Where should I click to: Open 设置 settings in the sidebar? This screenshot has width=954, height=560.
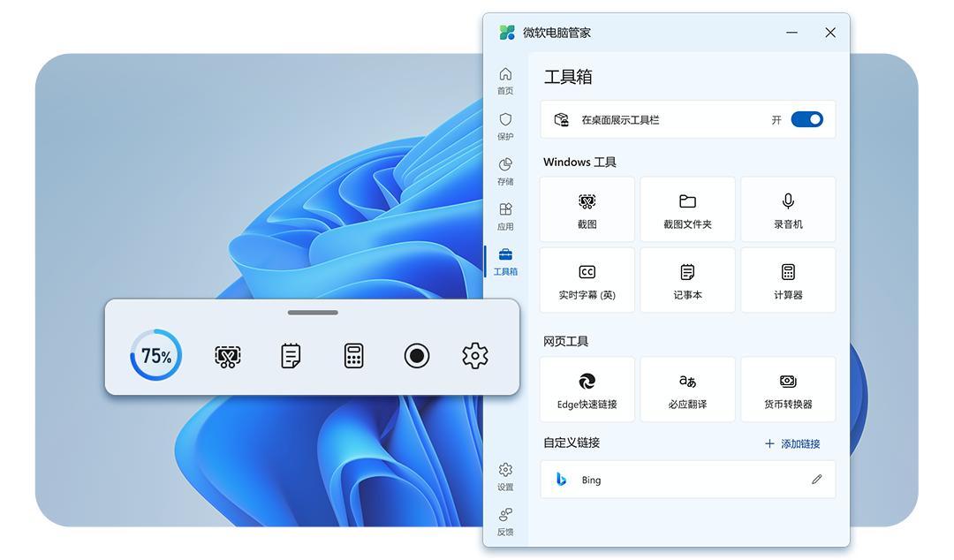click(x=505, y=474)
